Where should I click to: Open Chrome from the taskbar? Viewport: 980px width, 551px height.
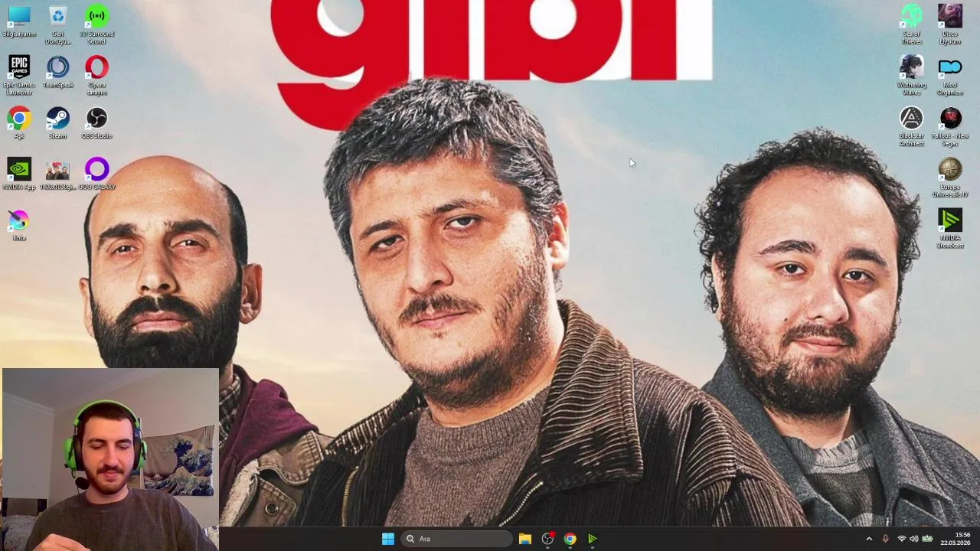[x=570, y=539]
